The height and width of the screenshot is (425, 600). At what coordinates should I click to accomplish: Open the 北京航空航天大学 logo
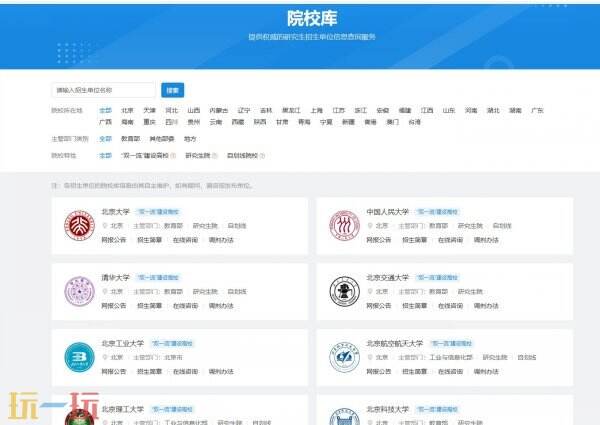pos(344,357)
